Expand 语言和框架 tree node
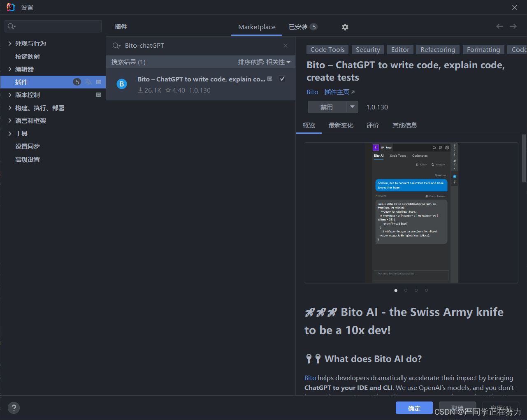527x420 pixels. point(10,121)
